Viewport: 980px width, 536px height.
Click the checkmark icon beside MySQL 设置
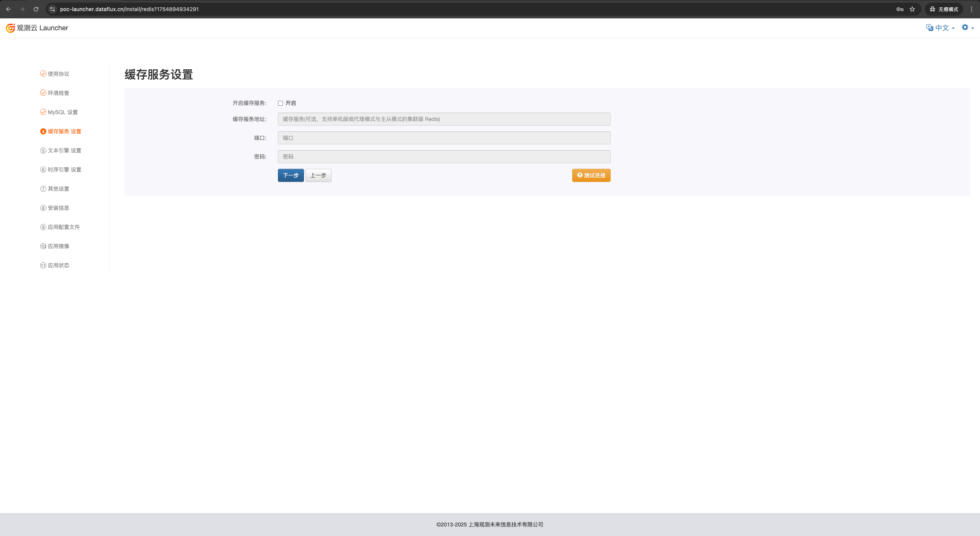tap(43, 112)
